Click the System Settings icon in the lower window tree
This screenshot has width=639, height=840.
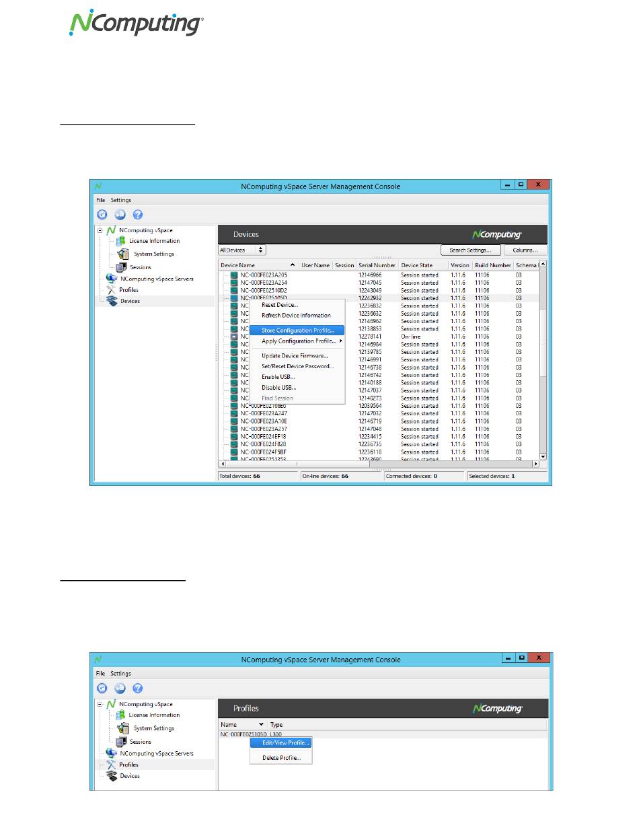coord(122,728)
